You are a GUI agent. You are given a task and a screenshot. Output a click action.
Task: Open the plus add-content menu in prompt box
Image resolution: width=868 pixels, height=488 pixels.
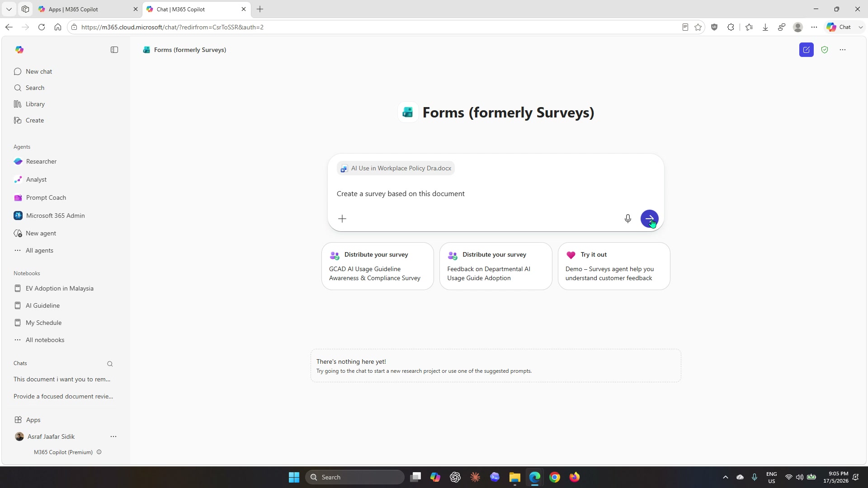342,219
